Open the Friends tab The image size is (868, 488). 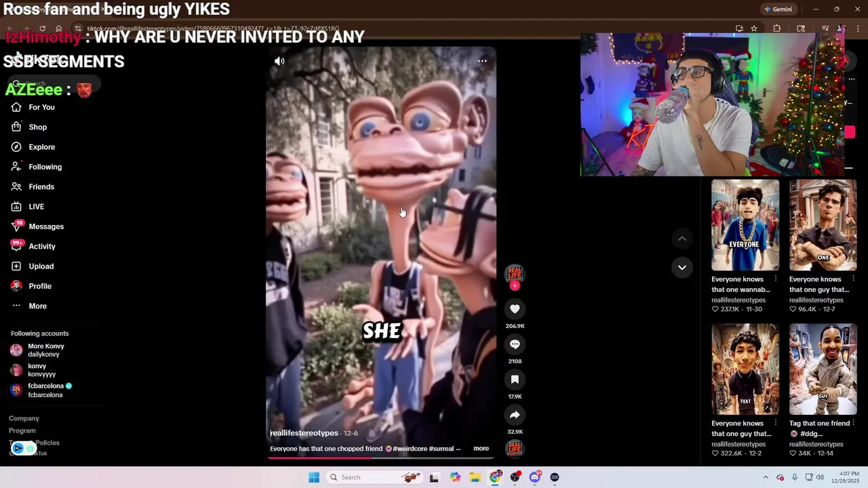34,186
